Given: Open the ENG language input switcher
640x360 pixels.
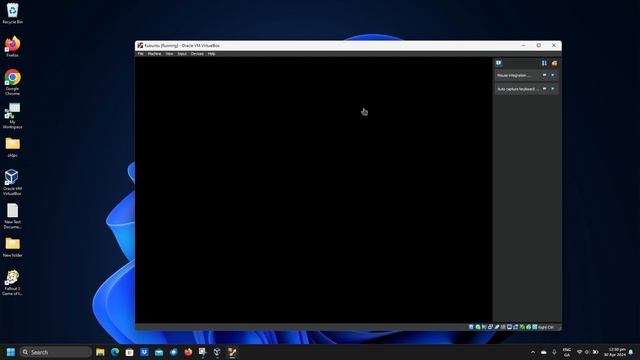Looking at the screenshot, I should tap(567, 352).
